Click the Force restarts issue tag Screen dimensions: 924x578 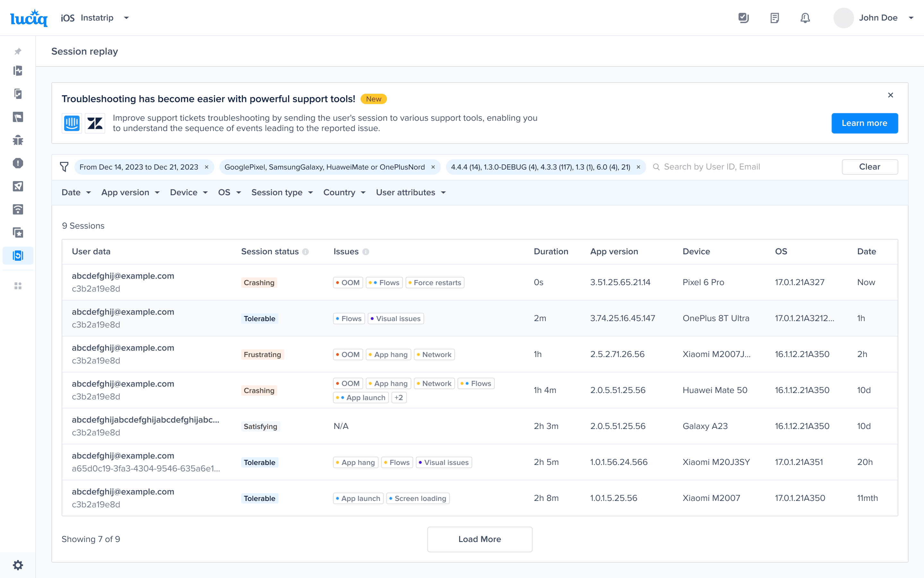(435, 283)
